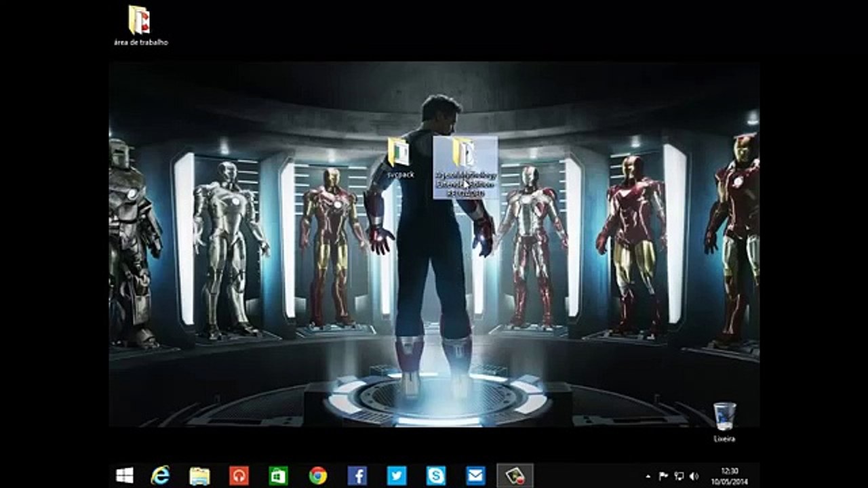This screenshot has height=488, width=868.
Task: Launch Internet Explorer from the taskbar
Action: [x=160, y=476]
